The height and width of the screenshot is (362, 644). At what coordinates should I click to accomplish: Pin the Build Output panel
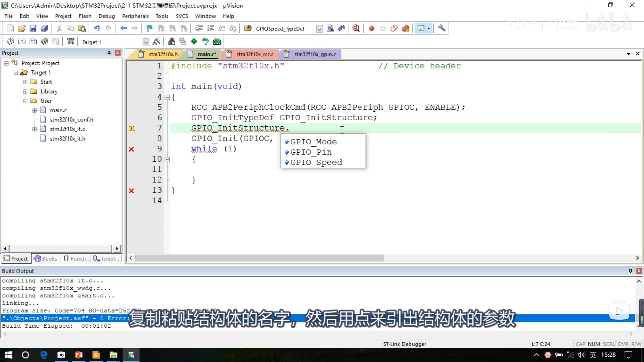[630, 271]
